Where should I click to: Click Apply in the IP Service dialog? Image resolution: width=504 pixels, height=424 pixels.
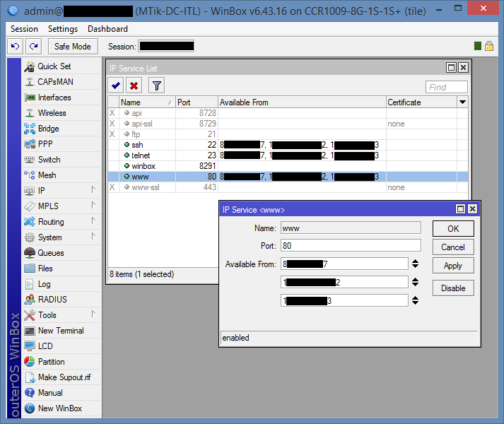point(453,266)
